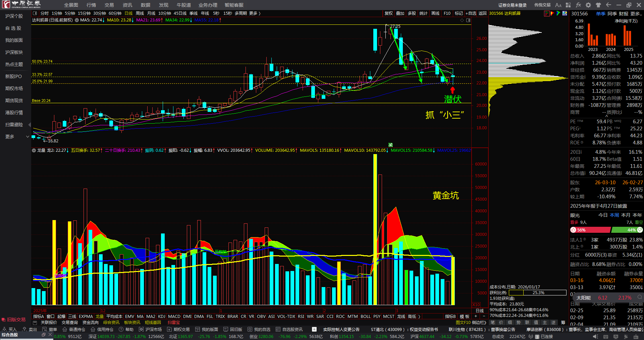Toggle the MA indicator circle next to 达利凯普
The image size is (644, 340).
(x=77, y=20)
